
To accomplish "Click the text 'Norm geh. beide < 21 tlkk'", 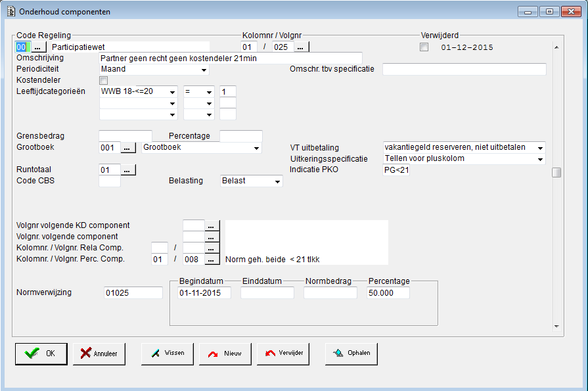I will [272, 260].
